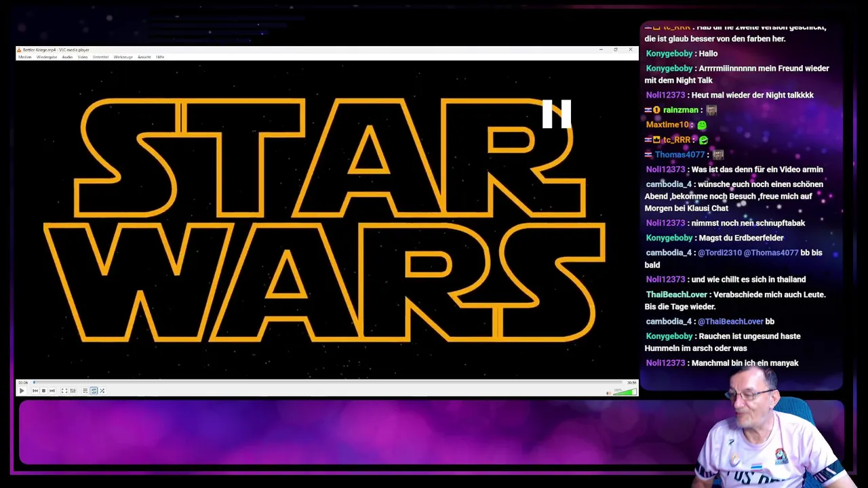Maximize the VLC media player window

(x=616, y=49)
